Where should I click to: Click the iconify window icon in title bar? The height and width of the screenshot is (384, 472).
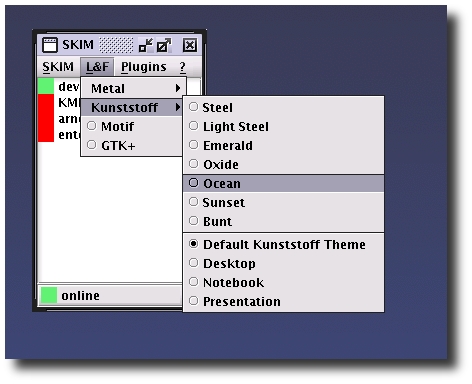tap(146, 45)
